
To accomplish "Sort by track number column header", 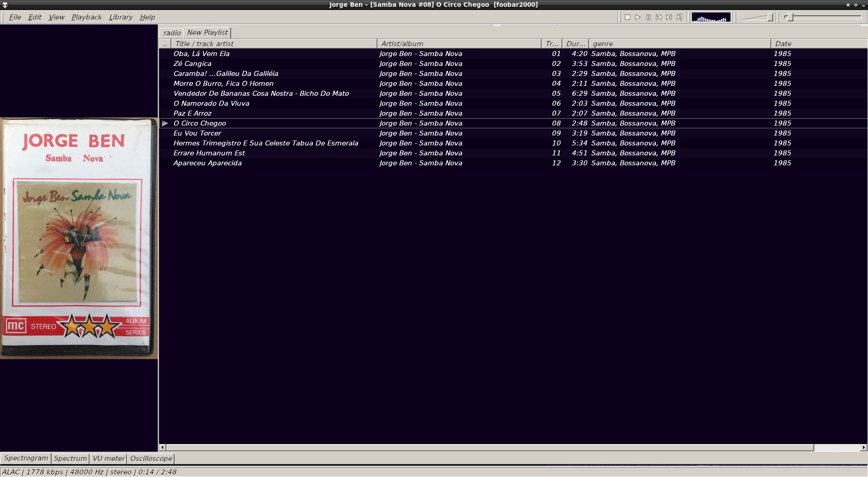I will [x=552, y=44].
